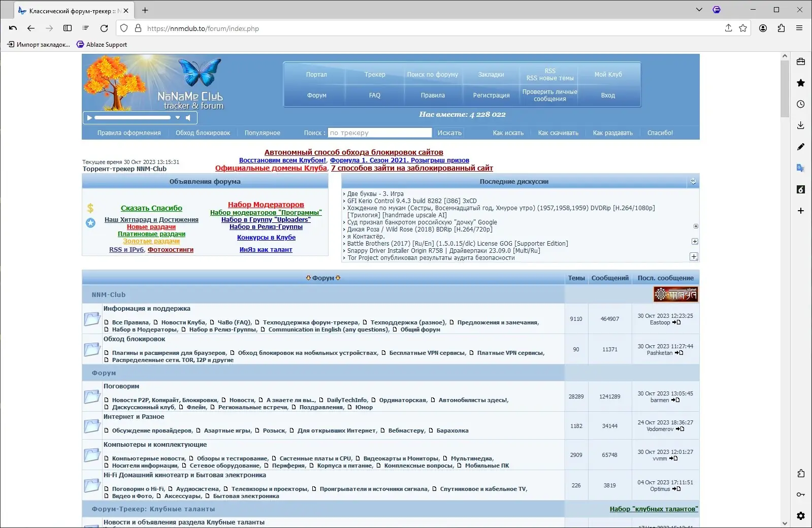
Task: Open the audio player dropdown arrow
Action: (178, 118)
